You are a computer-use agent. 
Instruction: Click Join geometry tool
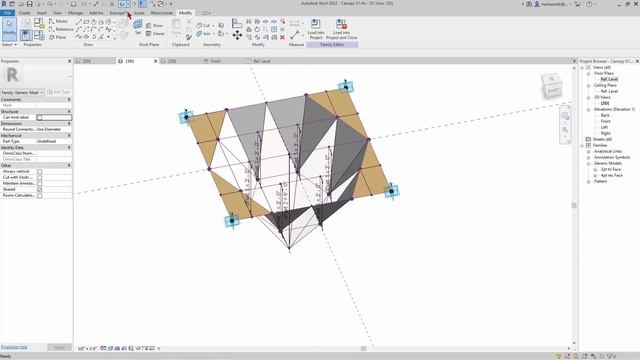pyautogui.click(x=204, y=33)
